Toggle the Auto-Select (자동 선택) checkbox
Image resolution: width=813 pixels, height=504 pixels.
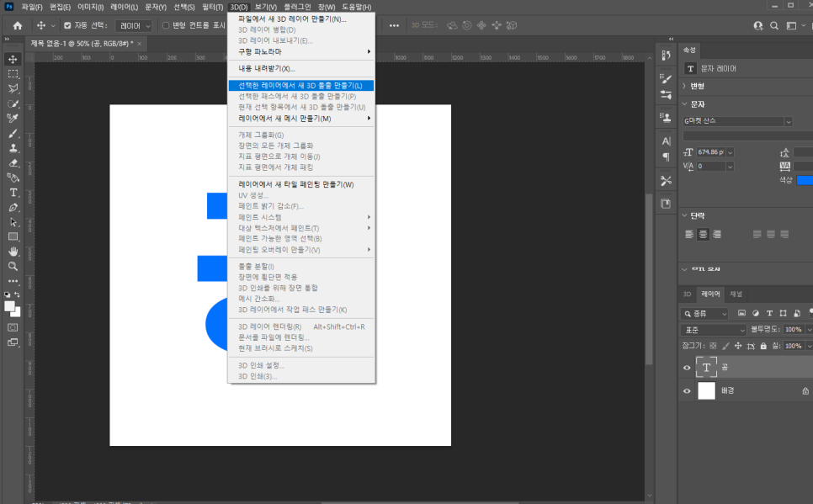(67, 25)
